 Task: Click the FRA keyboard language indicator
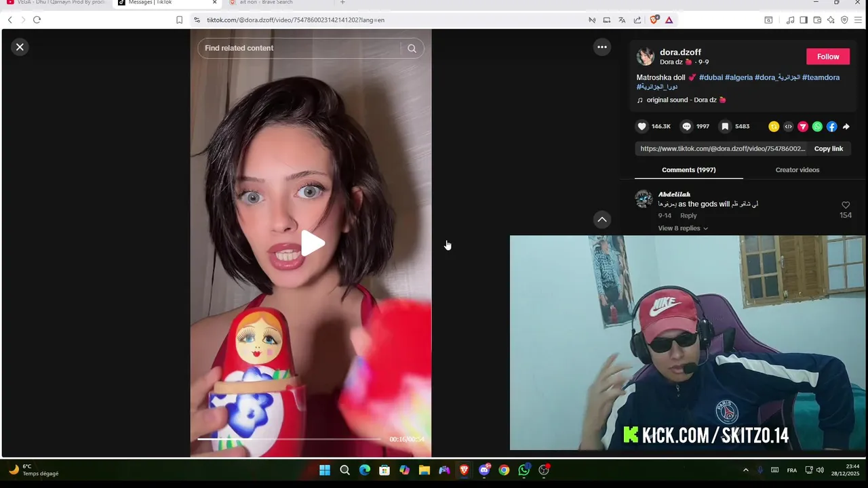pyautogui.click(x=792, y=470)
